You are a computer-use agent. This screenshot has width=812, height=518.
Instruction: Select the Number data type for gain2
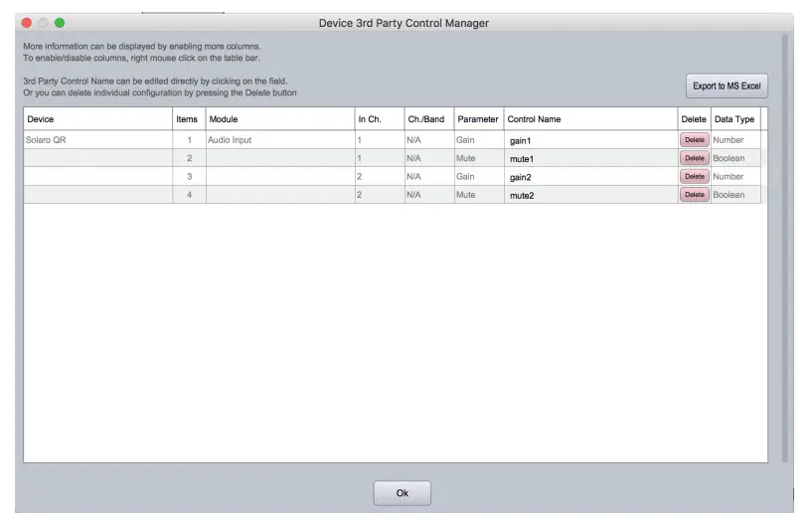pos(735,176)
